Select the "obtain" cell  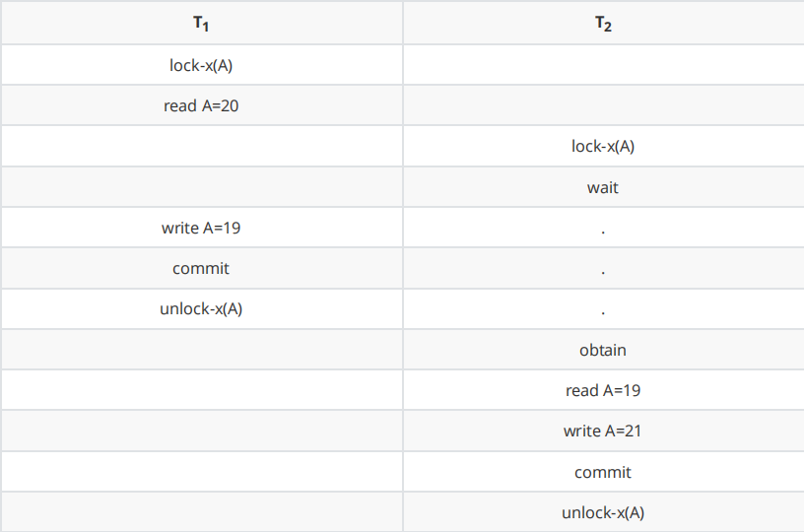[603, 350]
